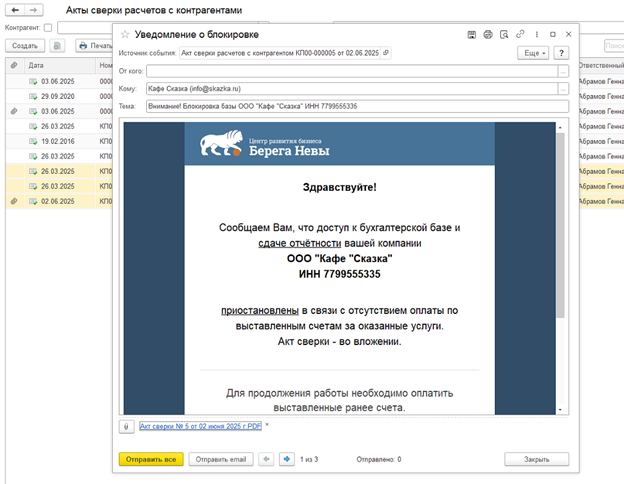Screen dimensions: 624x484
Task: Open print preview with the magnifier icon
Action: coord(504,35)
